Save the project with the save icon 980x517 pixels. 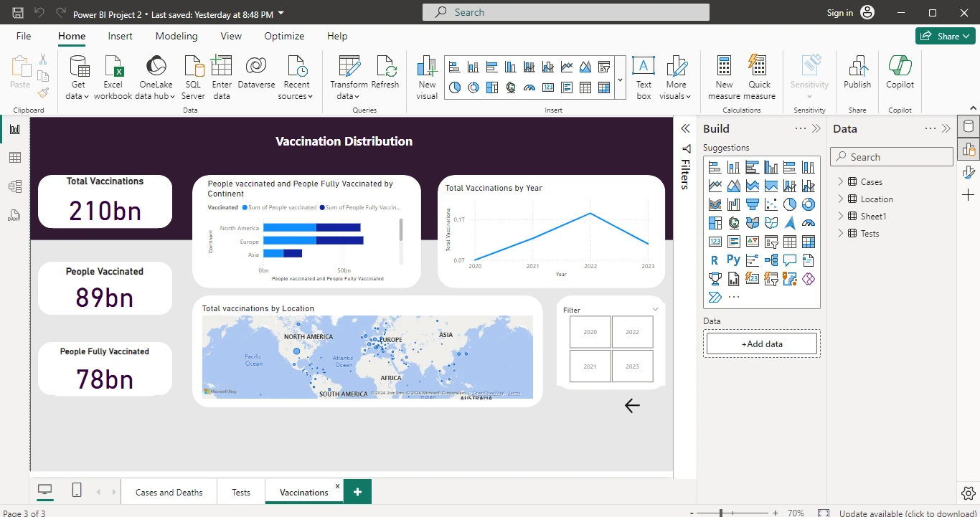(x=18, y=13)
